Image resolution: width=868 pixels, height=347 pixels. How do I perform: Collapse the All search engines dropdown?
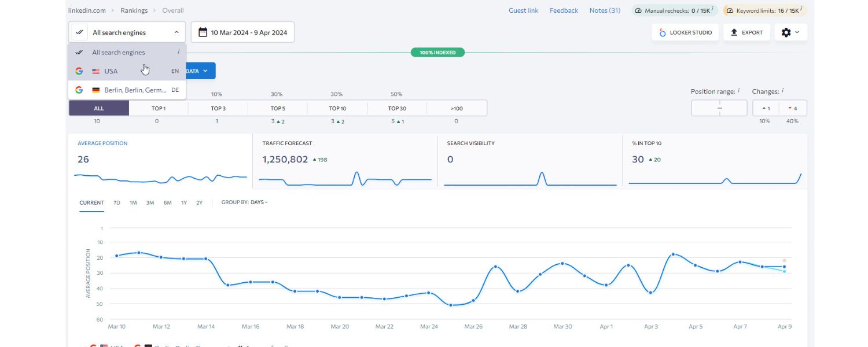point(176,32)
